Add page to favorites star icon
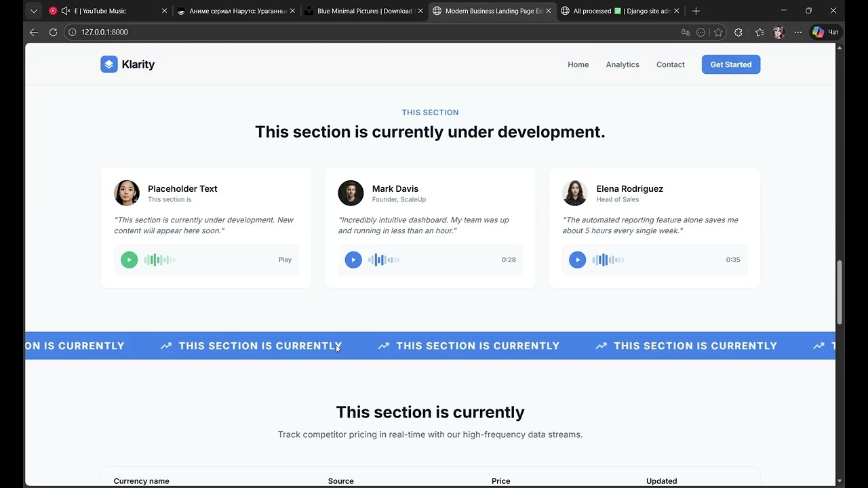Screen dimensions: 868x488 click(718, 32)
